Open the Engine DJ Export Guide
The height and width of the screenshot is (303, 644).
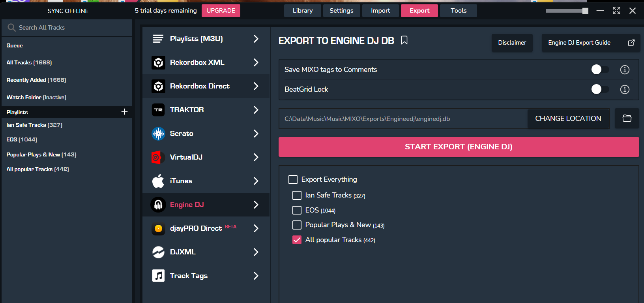(591, 43)
